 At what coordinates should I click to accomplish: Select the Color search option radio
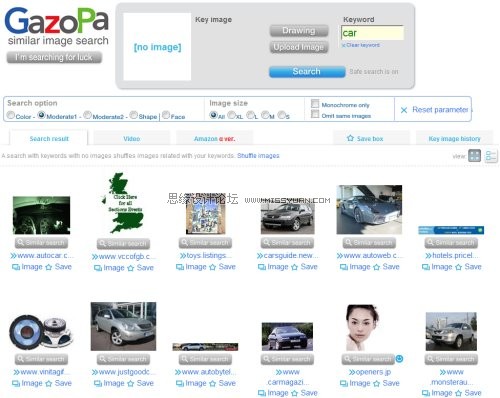(x=11, y=115)
